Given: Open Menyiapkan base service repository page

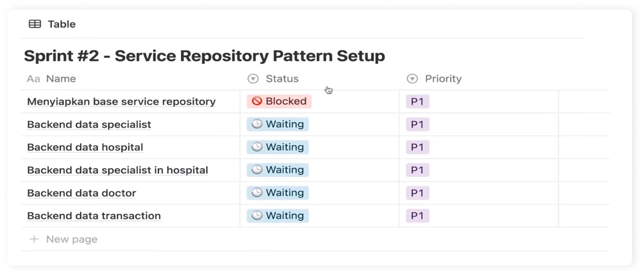Looking at the screenshot, I should [x=121, y=101].
